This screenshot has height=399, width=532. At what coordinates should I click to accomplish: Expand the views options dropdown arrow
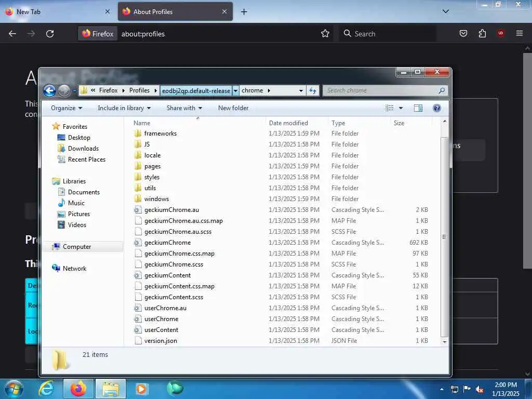[401, 108]
